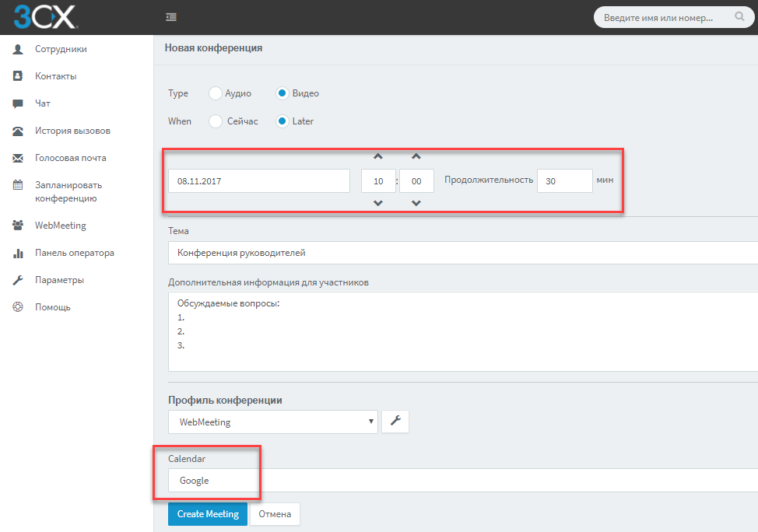Decrease hours with down arrow
The width and height of the screenshot is (758, 532).
click(378, 204)
